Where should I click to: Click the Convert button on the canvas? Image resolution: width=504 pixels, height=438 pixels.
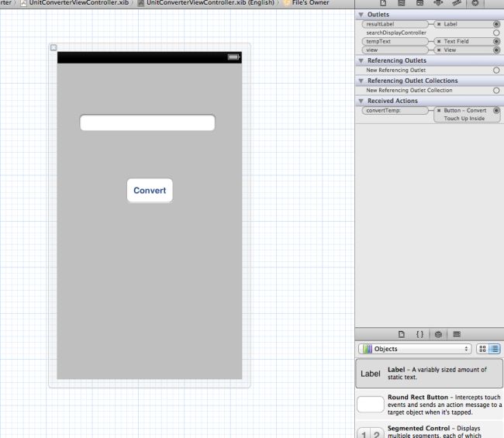[x=150, y=190]
